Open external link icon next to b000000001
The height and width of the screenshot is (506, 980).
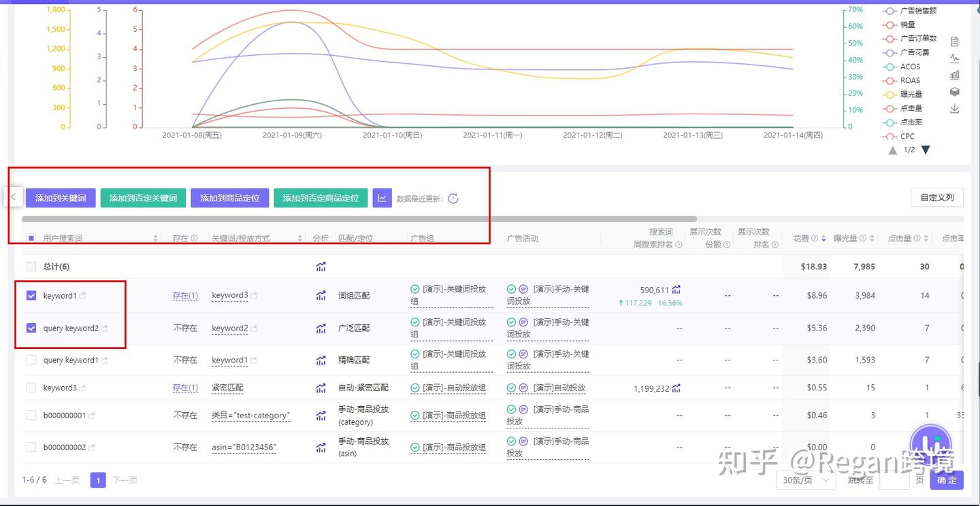pyautogui.click(x=92, y=416)
